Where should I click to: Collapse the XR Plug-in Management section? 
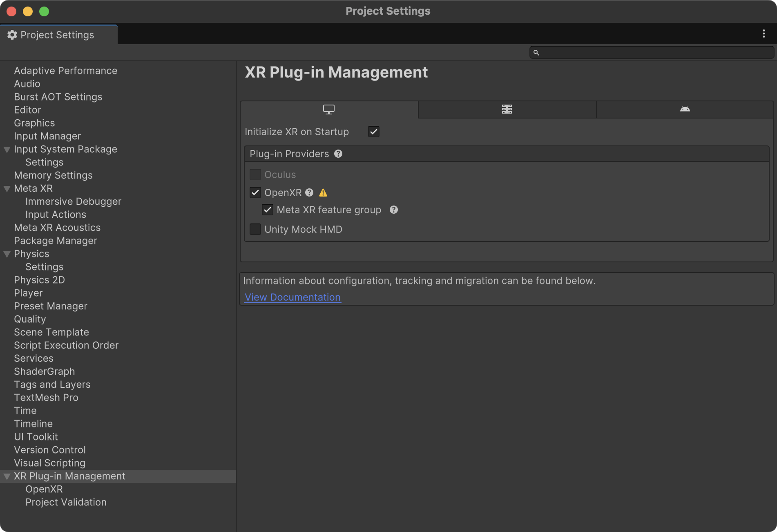point(7,476)
